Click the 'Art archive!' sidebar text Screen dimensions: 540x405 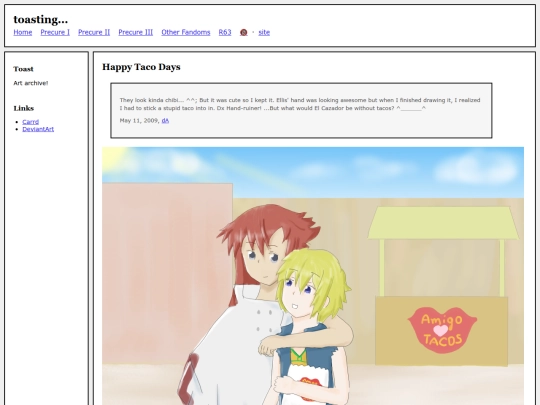tap(31, 83)
